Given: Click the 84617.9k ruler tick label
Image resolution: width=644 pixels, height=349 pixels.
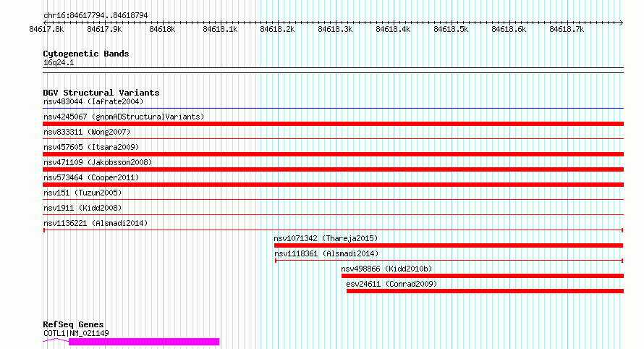Looking at the screenshot, I should [x=104, y=29].
